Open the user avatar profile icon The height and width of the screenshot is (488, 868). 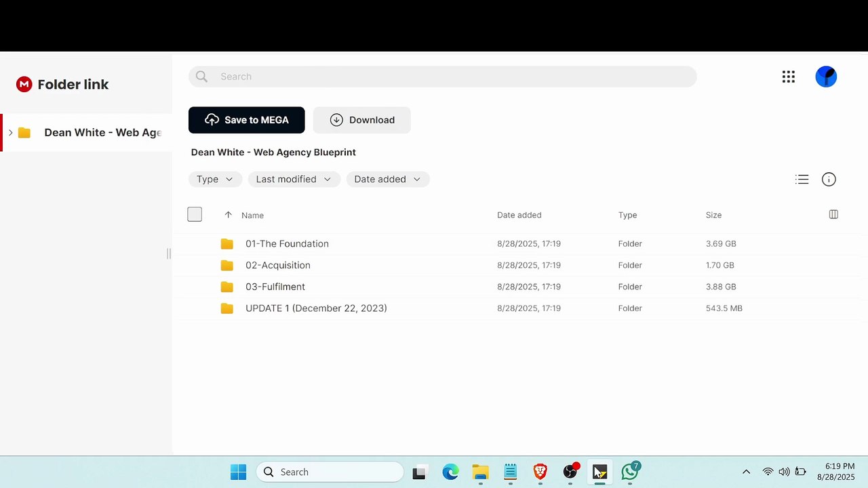826,77
